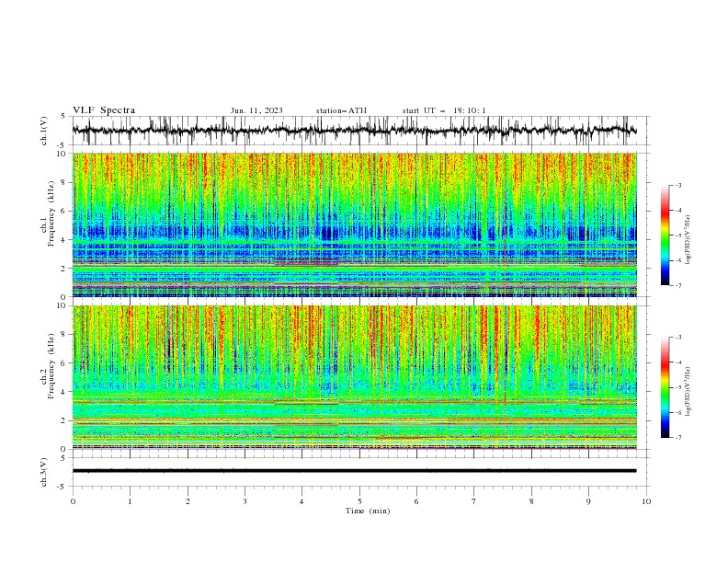Click inside the ch.2 spectrogram plot
The width and height of the screenshot is (728, 563).
pos(354,377)
